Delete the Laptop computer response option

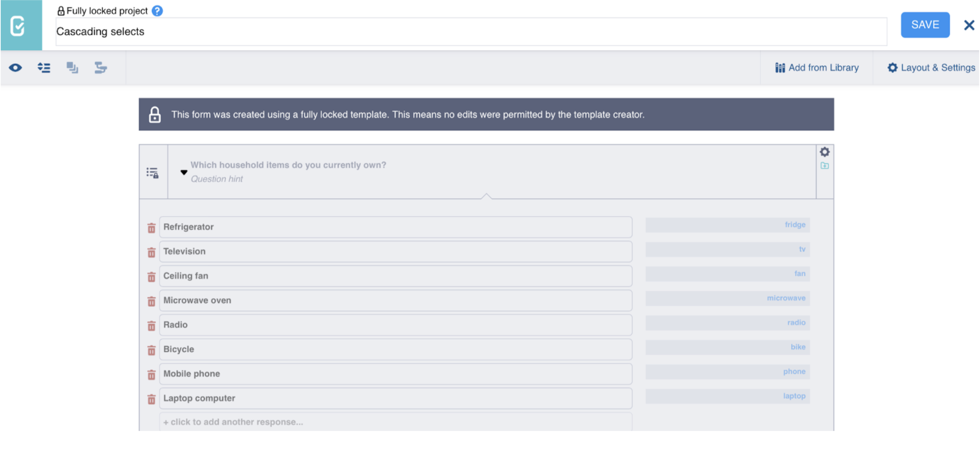[152, 399]
